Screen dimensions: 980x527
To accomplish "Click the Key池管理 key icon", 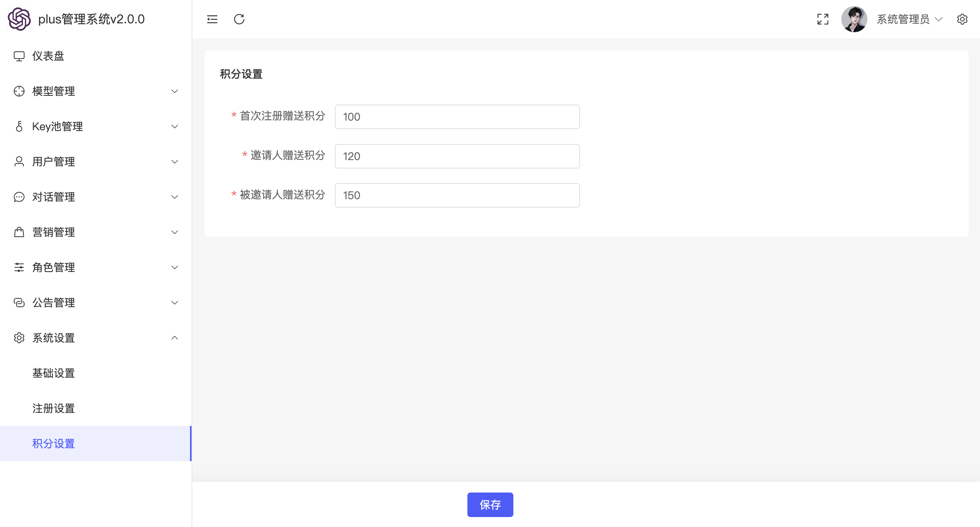I will (x=19, y=126).
